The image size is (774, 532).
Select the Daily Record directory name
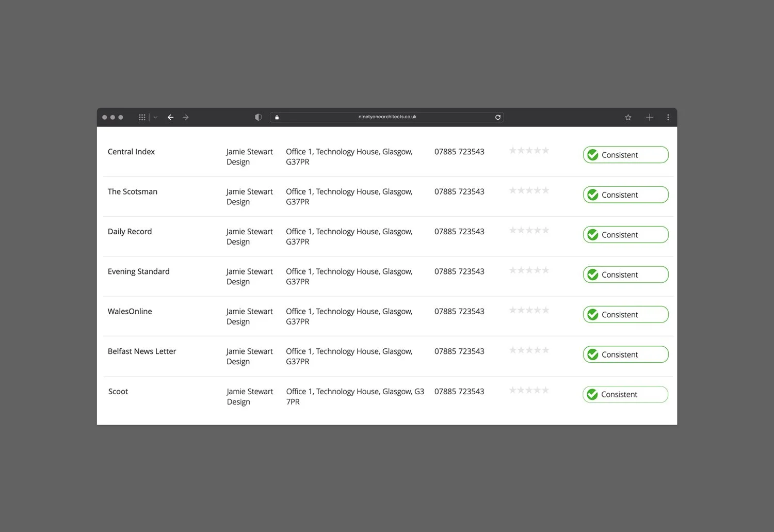point(130,232)
